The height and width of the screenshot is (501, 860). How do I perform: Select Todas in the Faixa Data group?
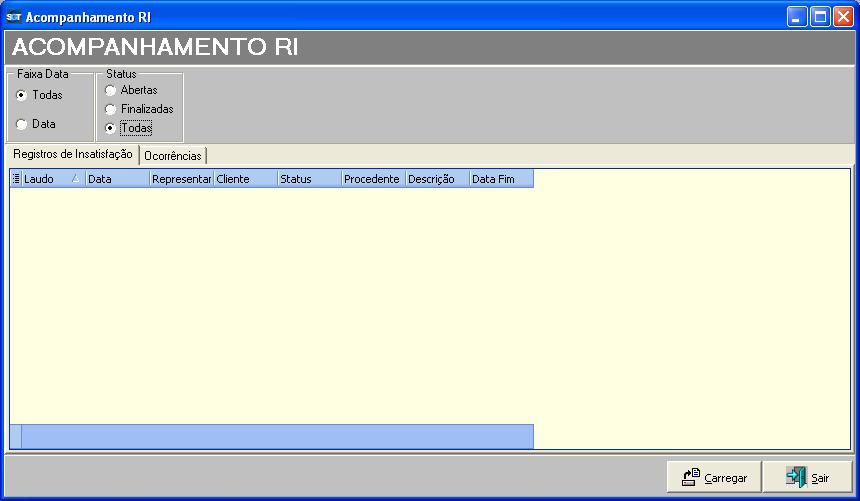[x=22, y=95]
